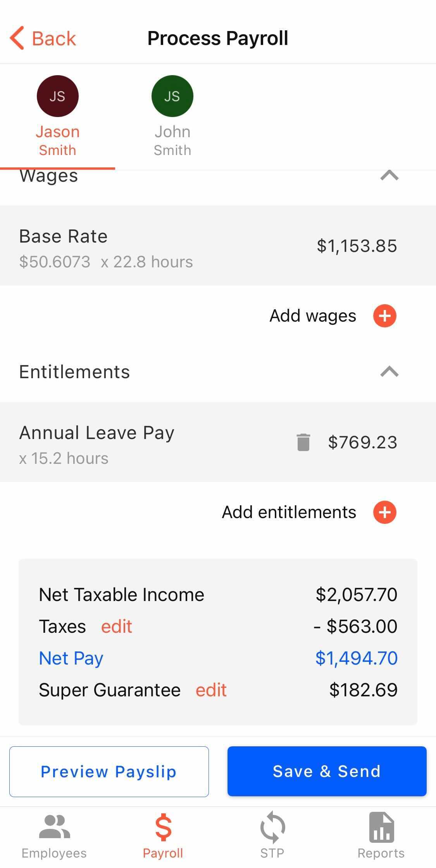The height and width of the screenshot is (868, 436).
Task: Open the STP sync icon
Action: click(272, 827)
